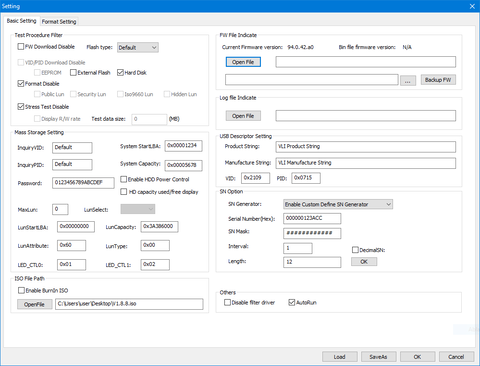Switch to the Format Setting tab
Viewport: 480px width, 366px height.
click(x=59, y=22)
